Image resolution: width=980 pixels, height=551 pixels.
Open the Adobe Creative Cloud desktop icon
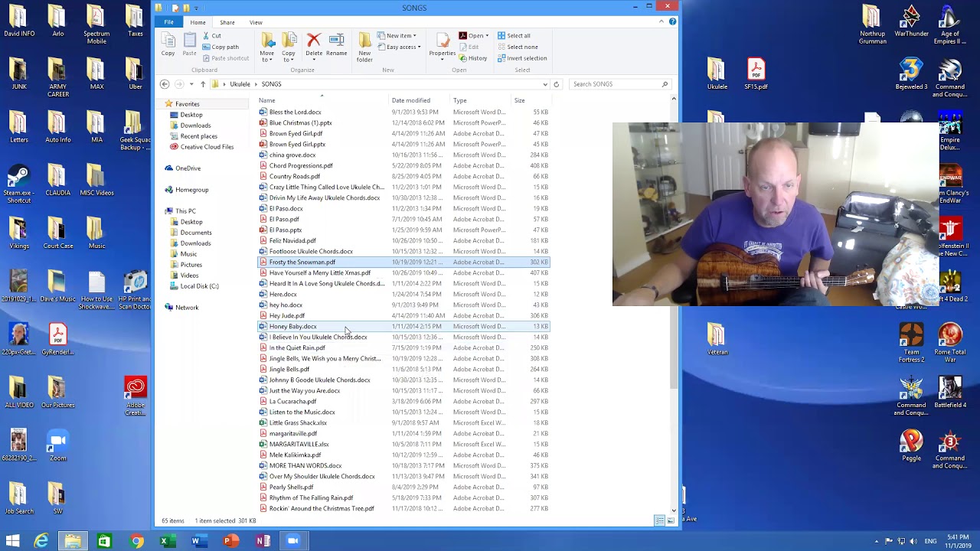136,396
